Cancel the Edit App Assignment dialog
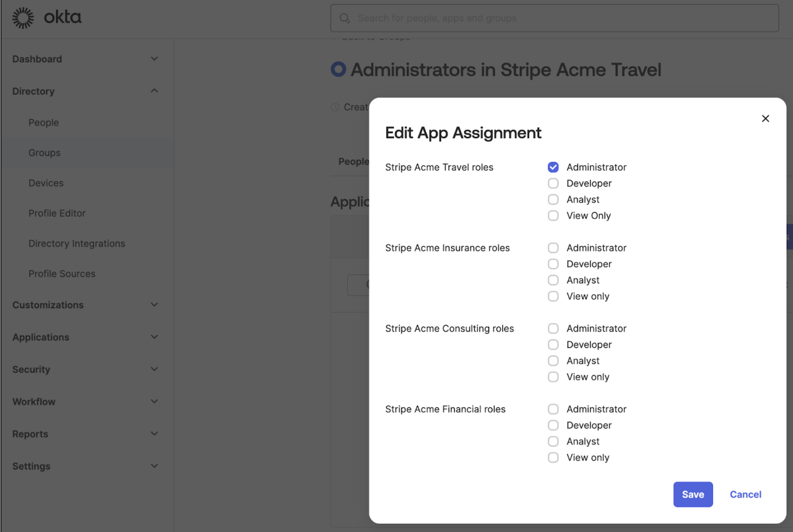 745,494
